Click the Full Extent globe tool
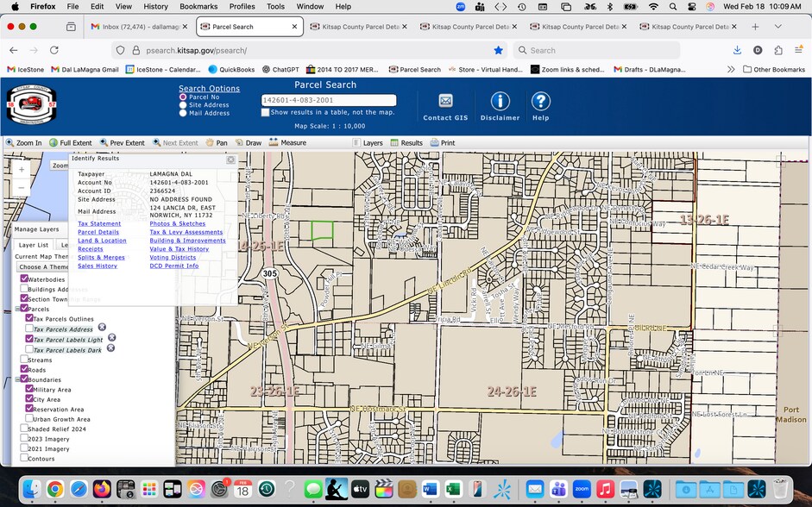 click(x=71, y=143)
